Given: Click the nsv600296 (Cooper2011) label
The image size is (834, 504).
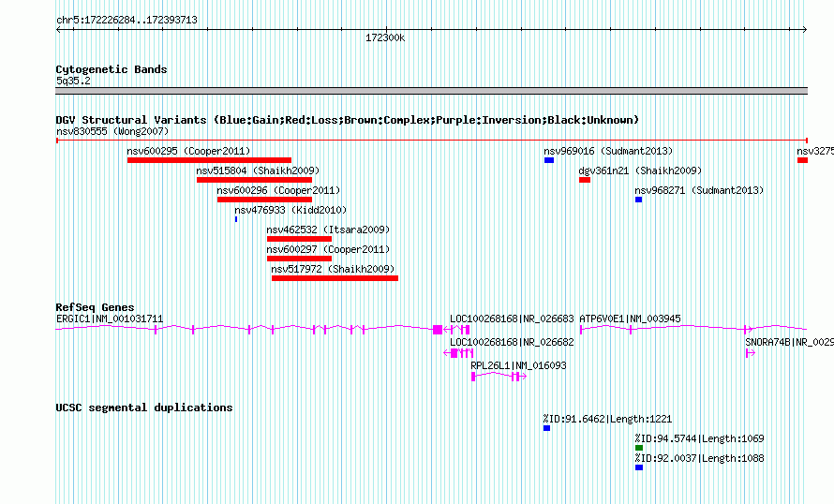Looking at the screenshot, I should click(x=278, y=190).
